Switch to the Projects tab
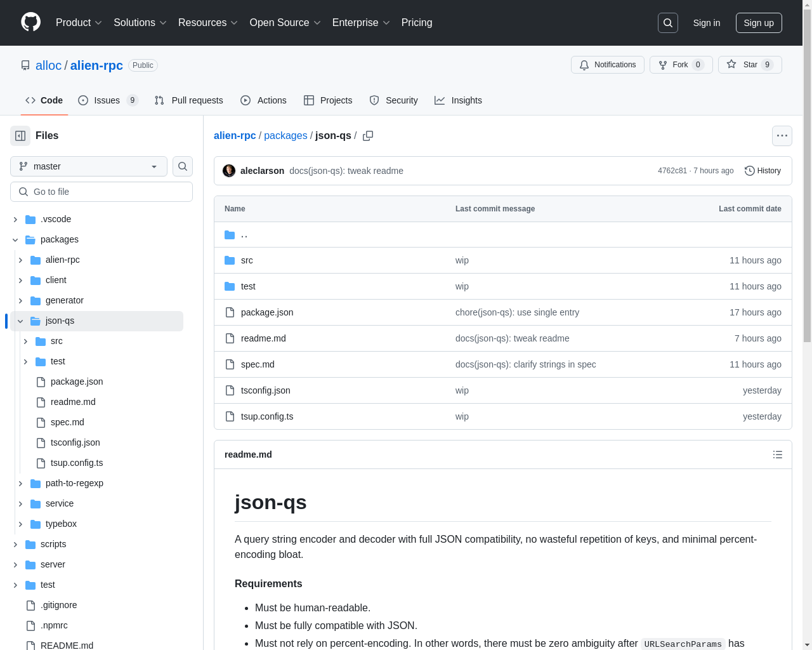812x650 pixels. click(x=328, y=100)
